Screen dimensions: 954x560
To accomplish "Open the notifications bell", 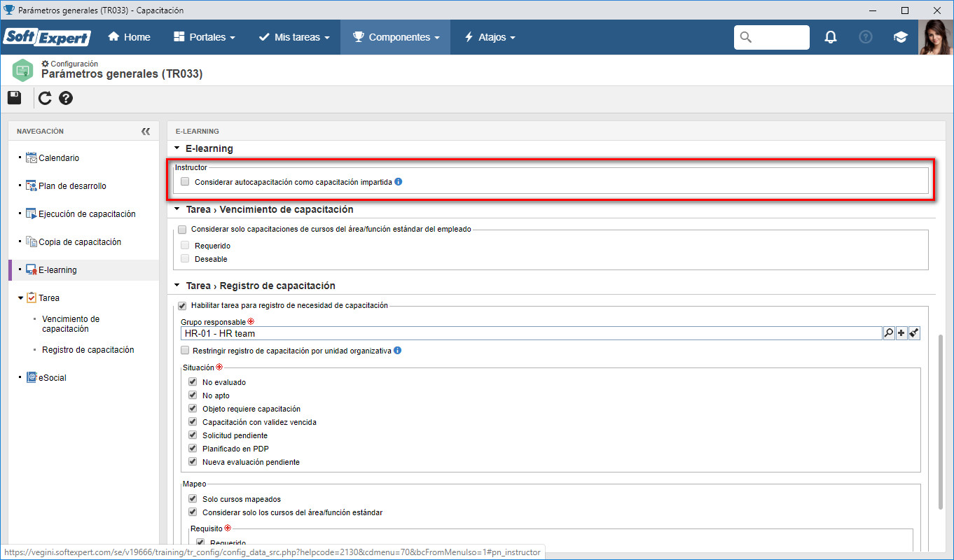I will [x=831, y=37].
